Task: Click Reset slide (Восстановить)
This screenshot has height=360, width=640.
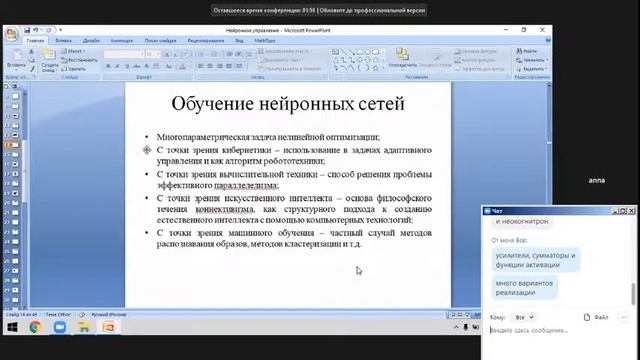Action: 79,60
